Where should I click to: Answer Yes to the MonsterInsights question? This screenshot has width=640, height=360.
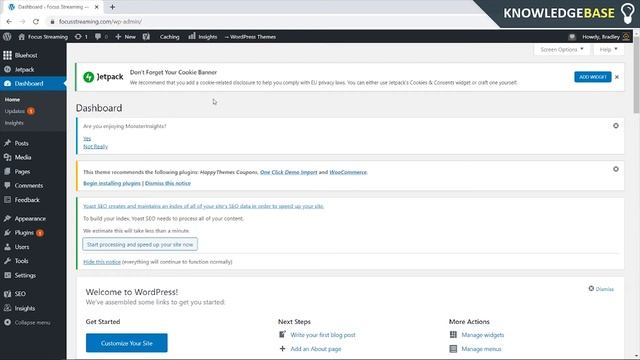(87, 138)
